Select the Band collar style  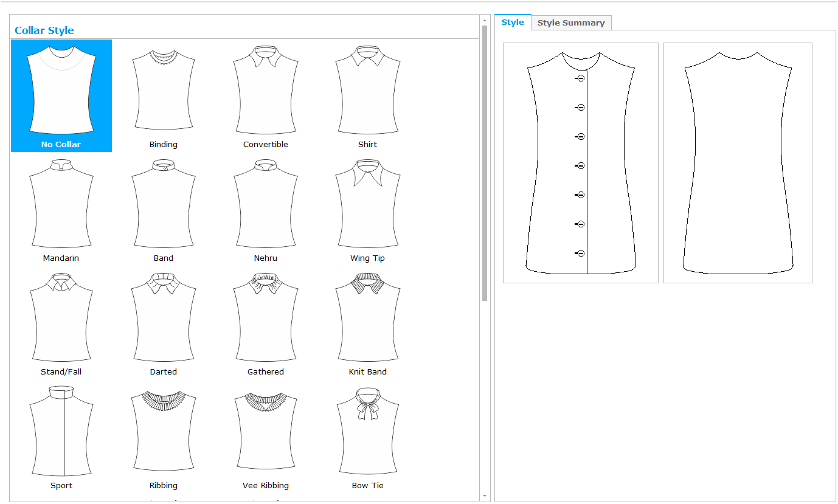163,209
